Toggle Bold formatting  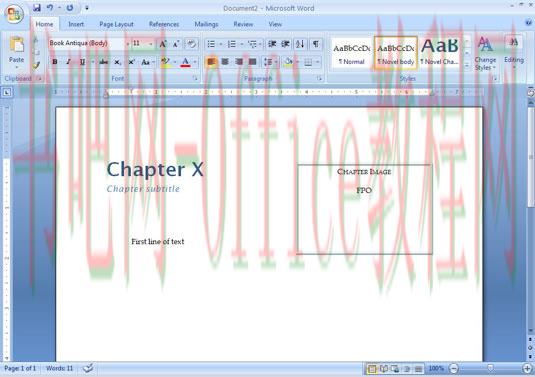[55, 62]
